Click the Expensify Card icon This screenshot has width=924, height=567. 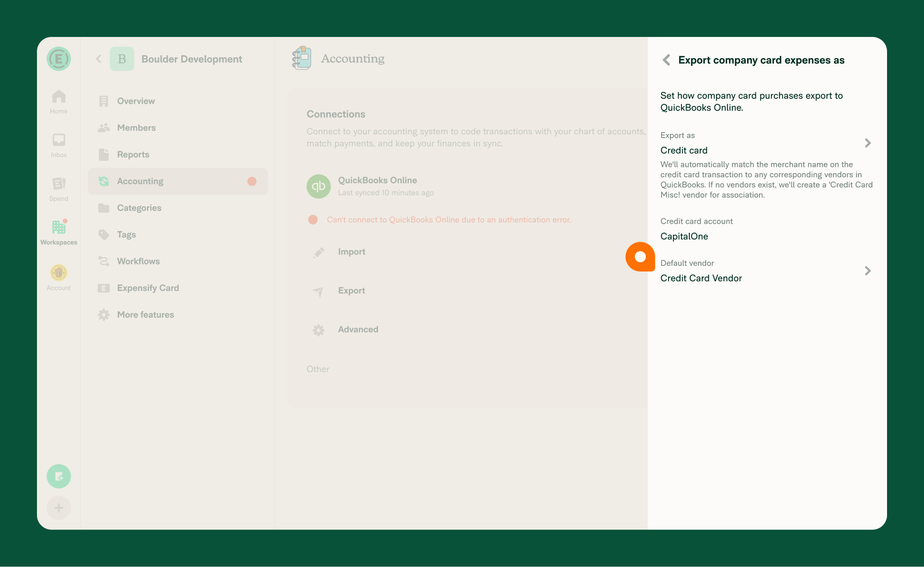[x=103, y=288]
